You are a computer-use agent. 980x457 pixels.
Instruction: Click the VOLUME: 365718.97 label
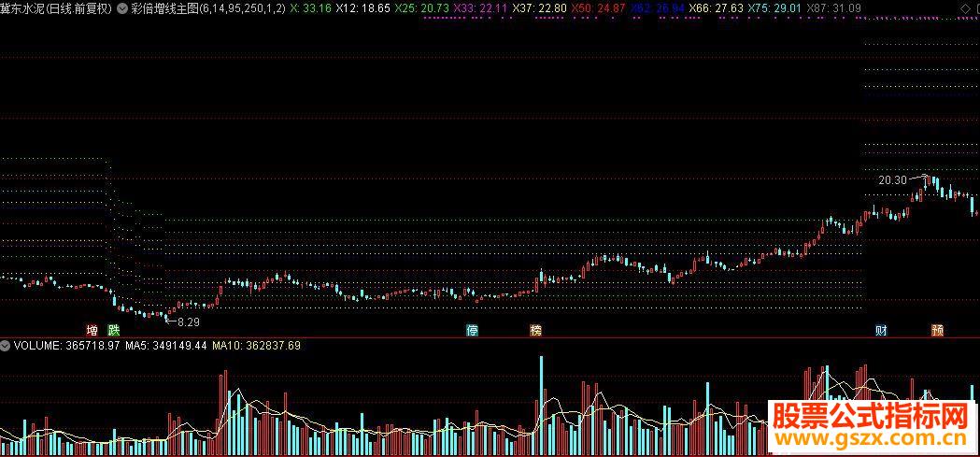(66, 345)
